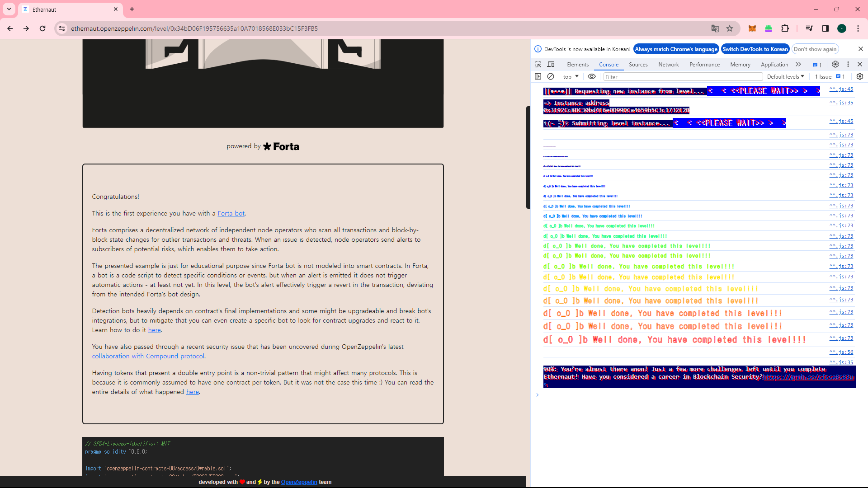The height and width of the screenshot is (488, 868).
Task: Clear the console
Action: pos(551,77)
